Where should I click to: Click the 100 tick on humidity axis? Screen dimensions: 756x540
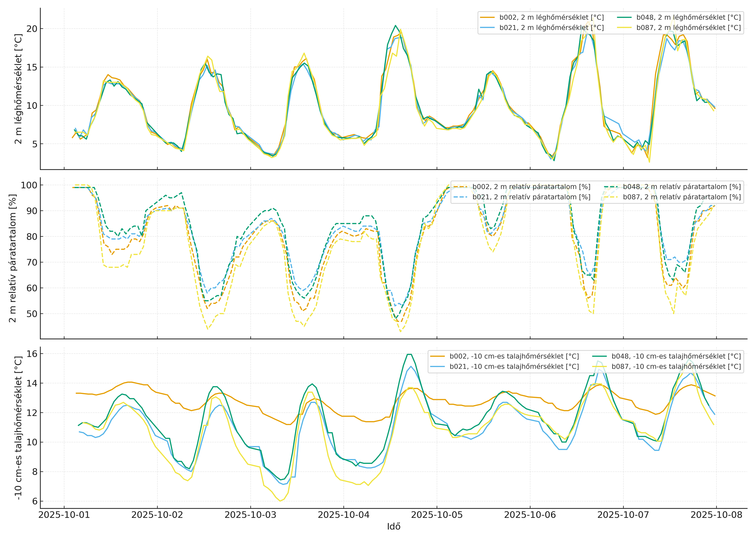coord(29,185)
